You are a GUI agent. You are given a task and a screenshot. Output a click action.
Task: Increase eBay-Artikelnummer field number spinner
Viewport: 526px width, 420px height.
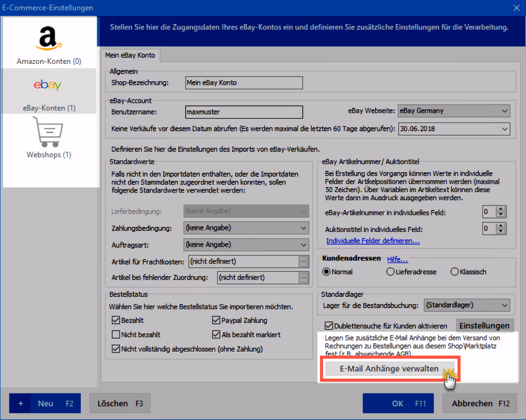coord(500,209)
